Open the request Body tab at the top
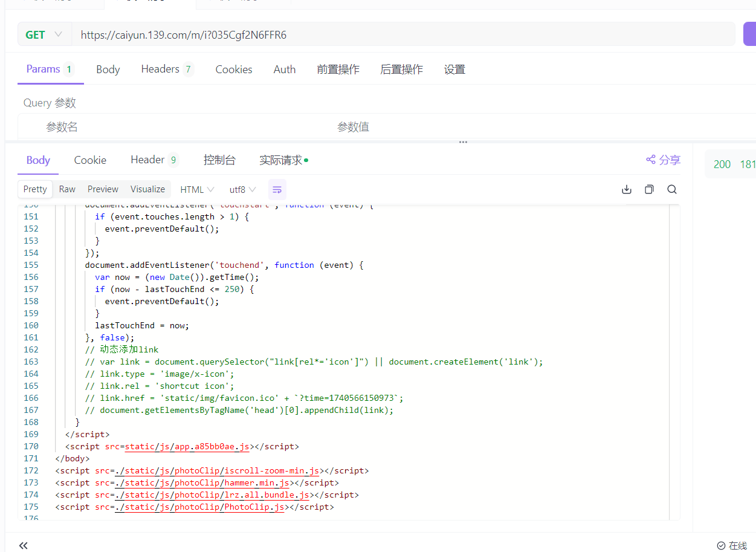Image resolution: width=756 pixels, height=552 pixels. click(108, 70)
